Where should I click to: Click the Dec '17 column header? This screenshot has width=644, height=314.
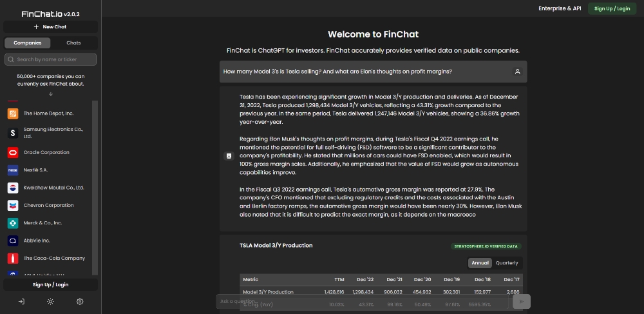(511, 279)
